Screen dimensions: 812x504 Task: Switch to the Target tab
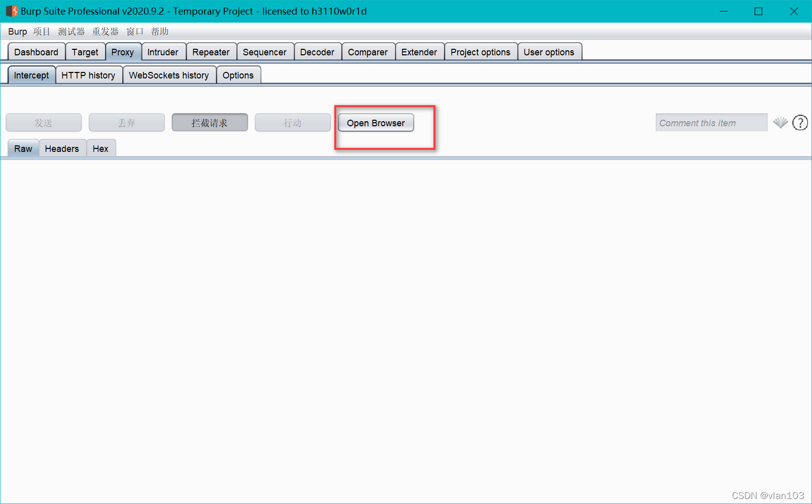[85, 52]
